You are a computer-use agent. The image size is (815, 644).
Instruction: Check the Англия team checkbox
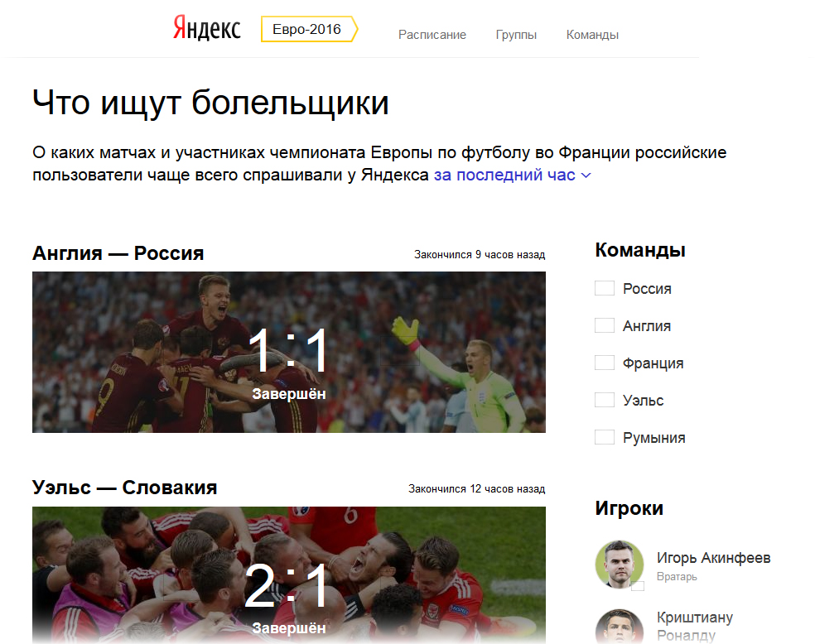tap(605, 325)
